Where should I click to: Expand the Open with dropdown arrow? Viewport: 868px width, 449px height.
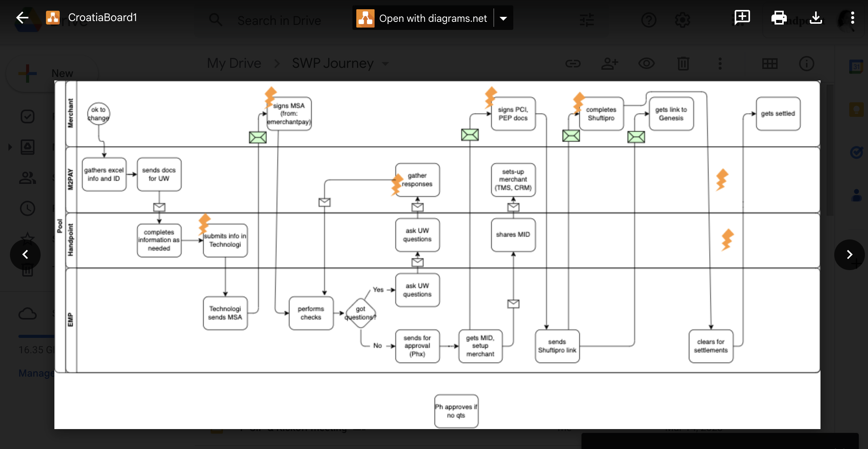point(503,18)
